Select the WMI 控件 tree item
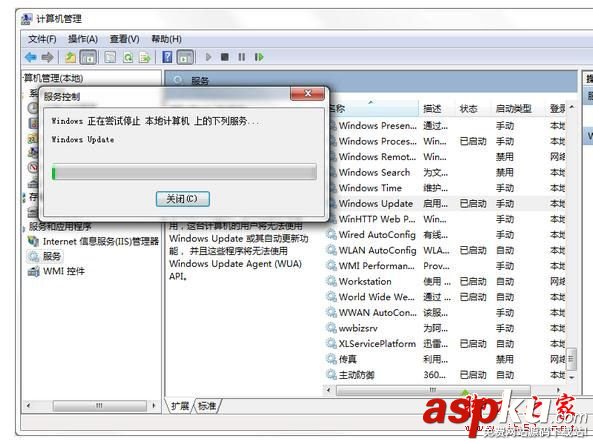The image size is (593, 444). (57, 271)
